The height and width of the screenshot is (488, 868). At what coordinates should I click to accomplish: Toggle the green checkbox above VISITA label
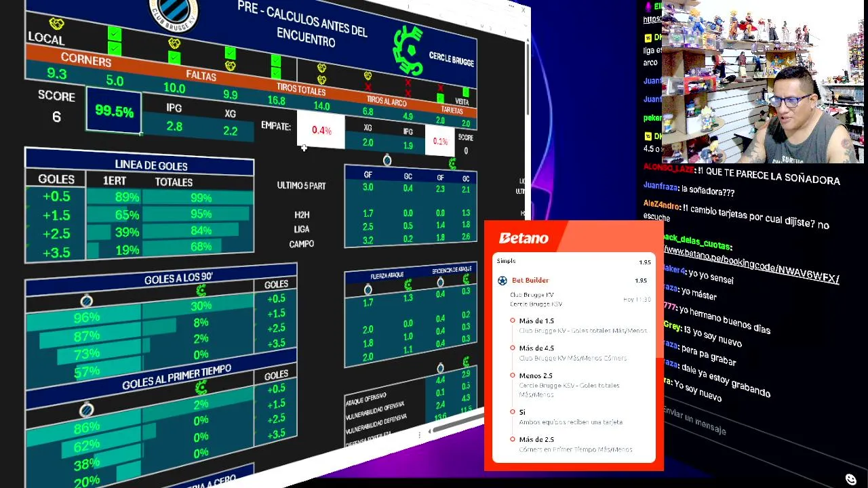pos(466,92)
